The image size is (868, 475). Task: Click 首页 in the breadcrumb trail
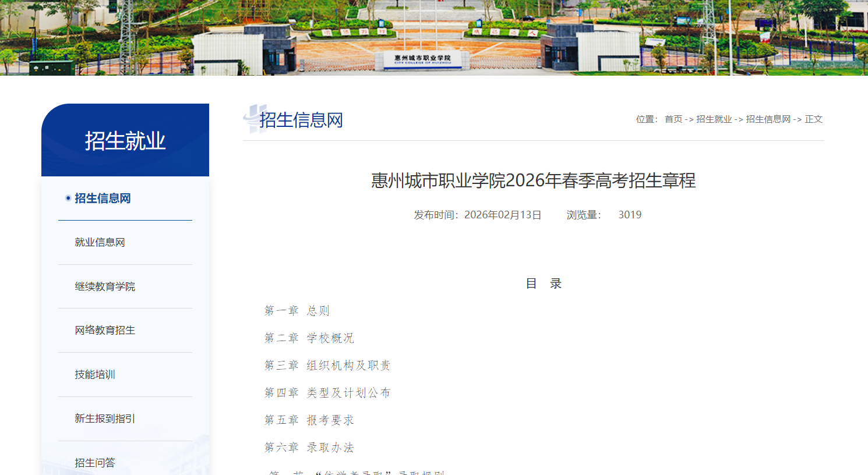coord(673,119)
